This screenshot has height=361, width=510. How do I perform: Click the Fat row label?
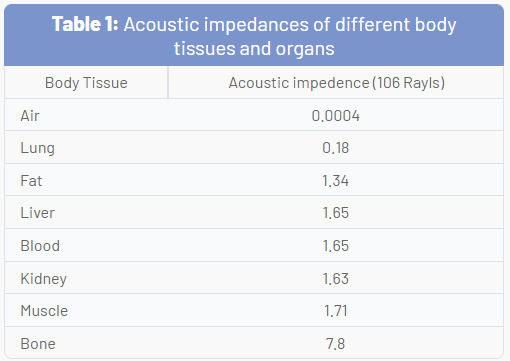click(31, 181)
